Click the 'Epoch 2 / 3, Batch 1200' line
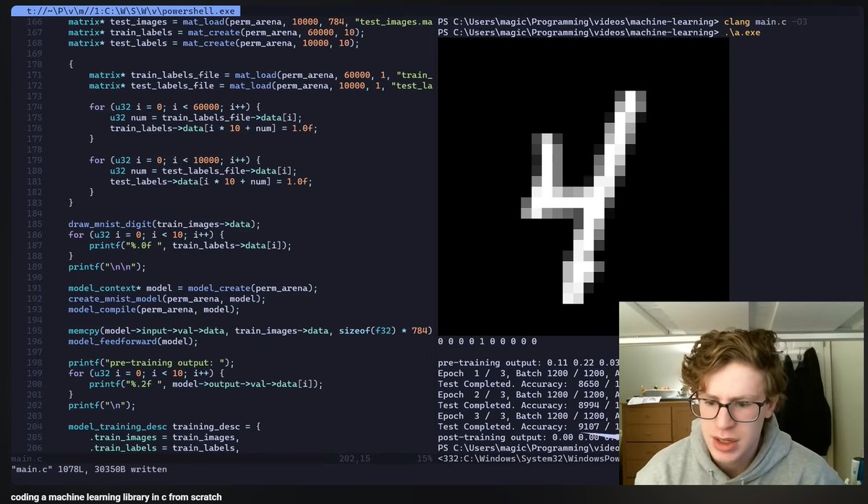The width and height of the screenshot is (868, 504). pos(529,395)
